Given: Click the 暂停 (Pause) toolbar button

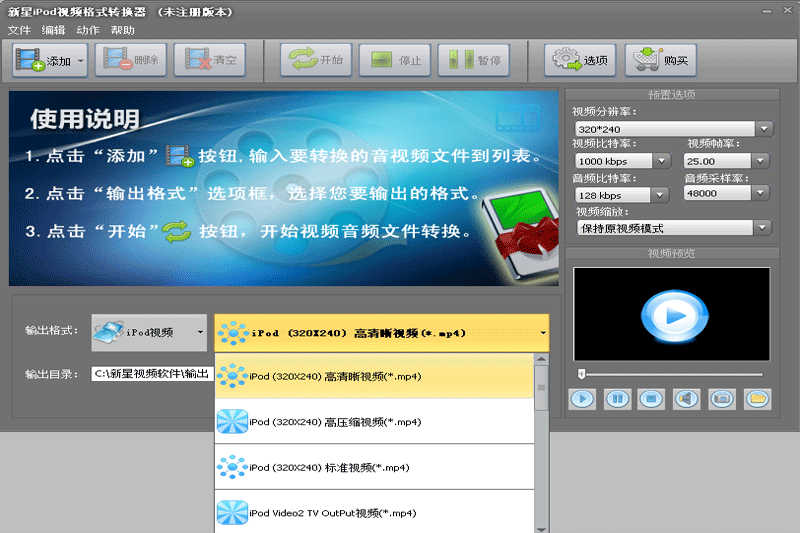Looking at the screenshot, I should point(473,60).
